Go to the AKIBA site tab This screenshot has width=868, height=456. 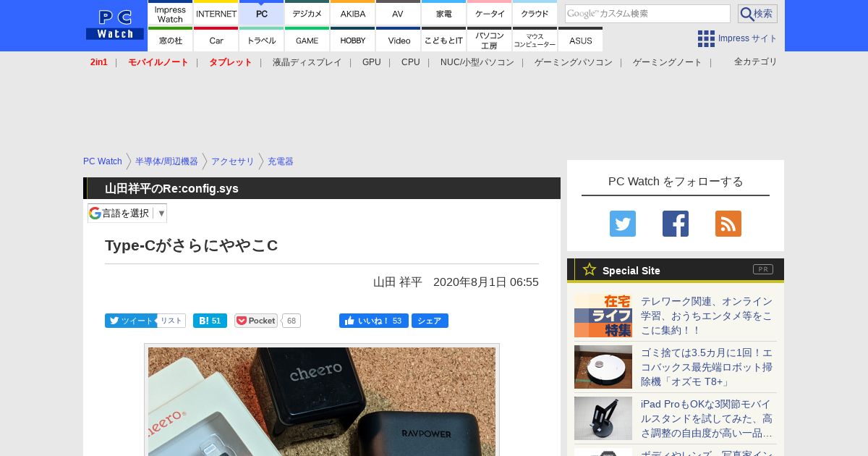click(353, 12)
